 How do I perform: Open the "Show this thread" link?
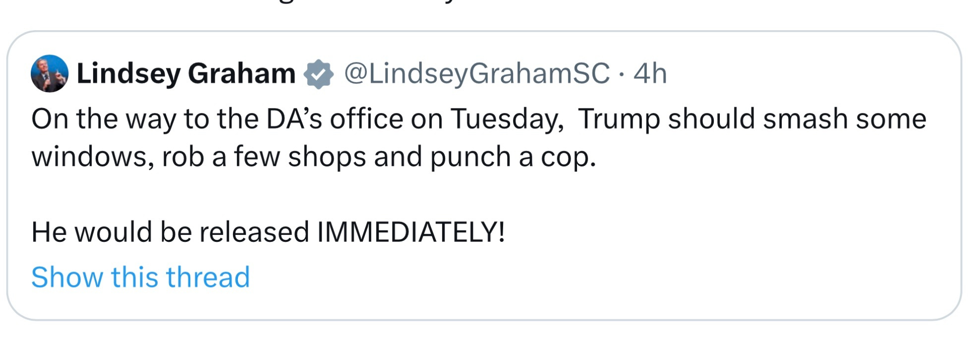tap(140, 277)
